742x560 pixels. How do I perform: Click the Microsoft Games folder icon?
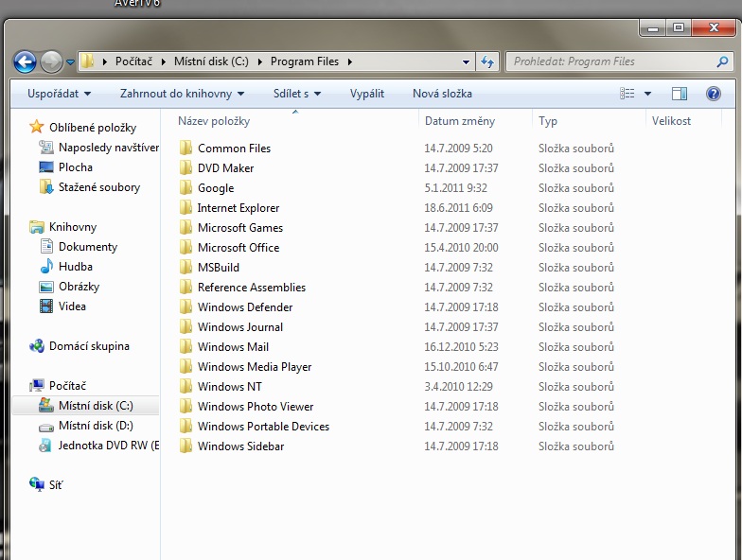pyautogui.click(x=185, y=227)
